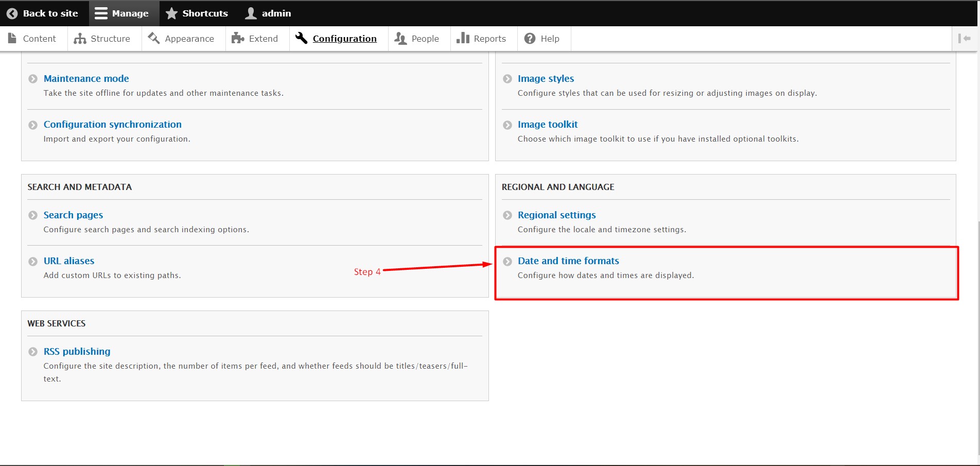Open the Regional settings link
This screenshot has height=466, width=980.
click(x=557, y=215)
